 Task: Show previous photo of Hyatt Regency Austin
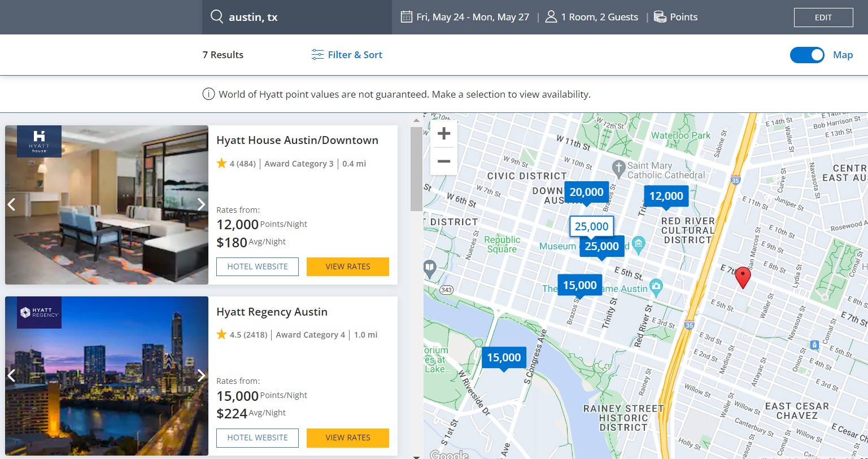pyautogui.click(x=12, y=375)
